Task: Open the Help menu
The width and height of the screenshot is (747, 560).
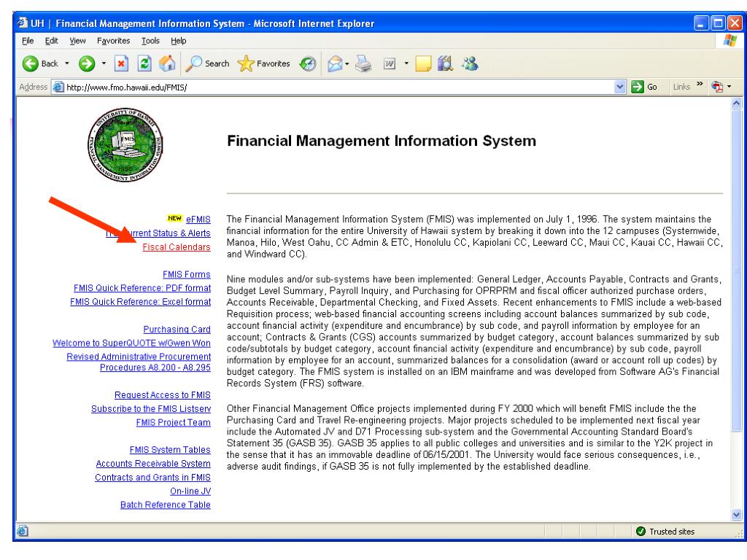Action: [x=179, y=41]
